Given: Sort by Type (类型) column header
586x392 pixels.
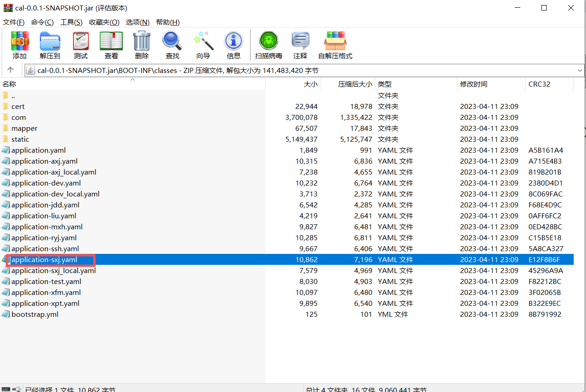Looking at the screenshot, I should (x=416, y=84).
